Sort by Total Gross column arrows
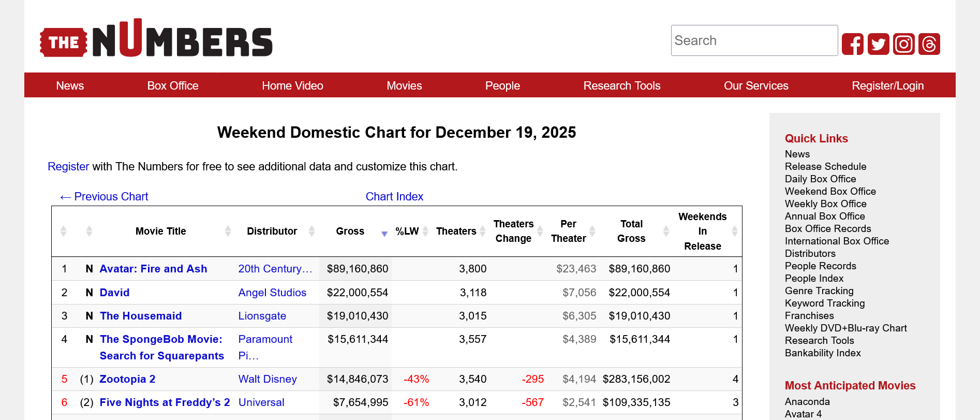 pos(666,231)
